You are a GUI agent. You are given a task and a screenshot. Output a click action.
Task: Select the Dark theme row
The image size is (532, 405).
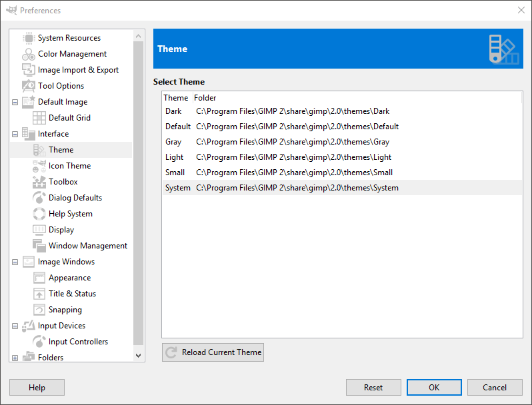(342, 111)
